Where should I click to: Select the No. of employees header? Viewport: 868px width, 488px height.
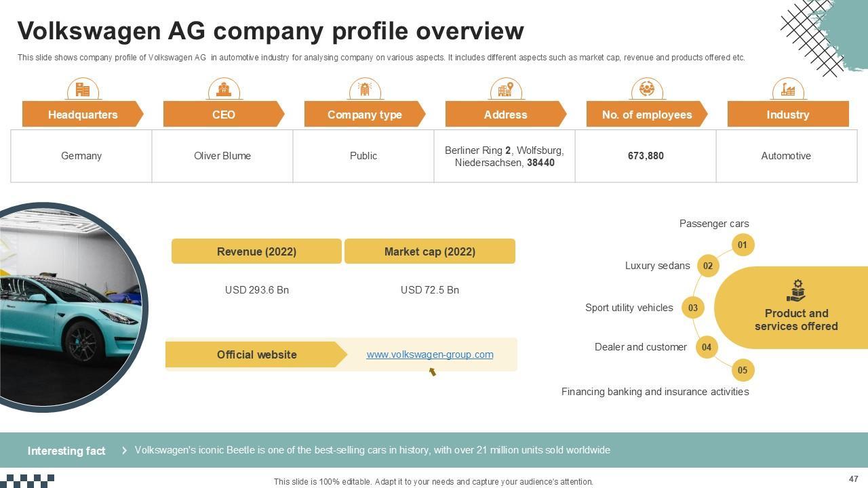[x=647, y=115]
